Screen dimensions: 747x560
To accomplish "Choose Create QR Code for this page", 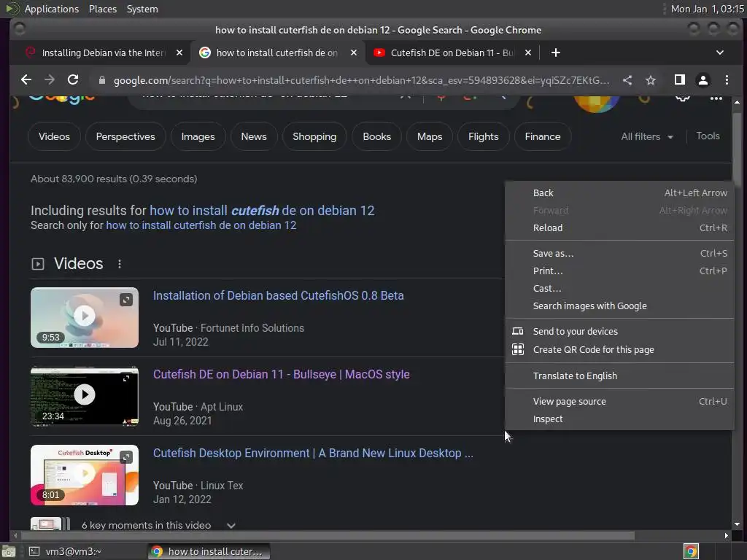I will (x=619, y=350).
